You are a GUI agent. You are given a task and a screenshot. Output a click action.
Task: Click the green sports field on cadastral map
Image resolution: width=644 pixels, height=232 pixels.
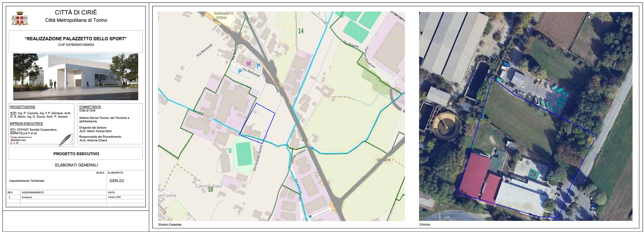coord(244,154)
